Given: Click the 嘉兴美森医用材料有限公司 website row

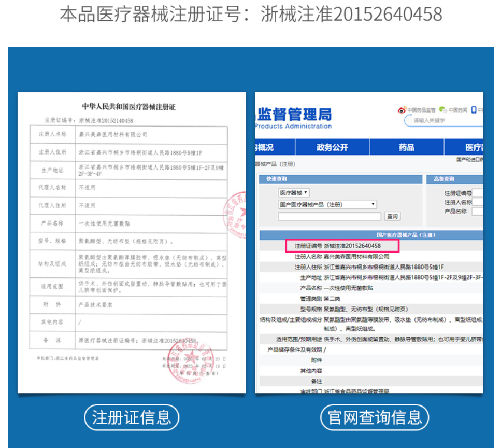Looking at the screenshot, I should [x=371, y=257].
